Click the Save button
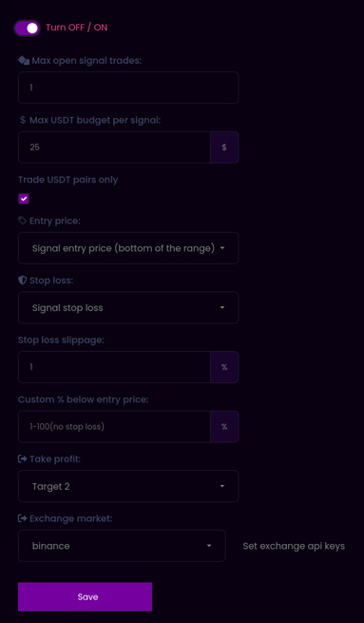 pos(85,596)
